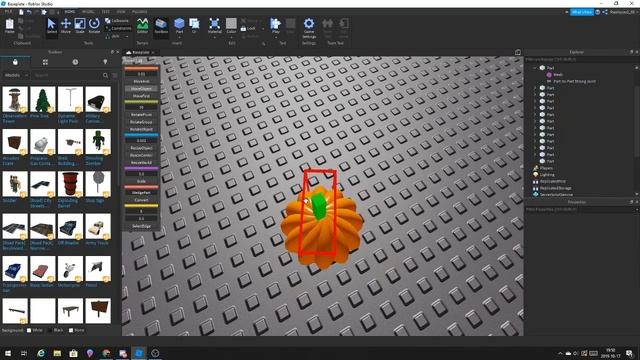Open the Models category dropdown

16,75
